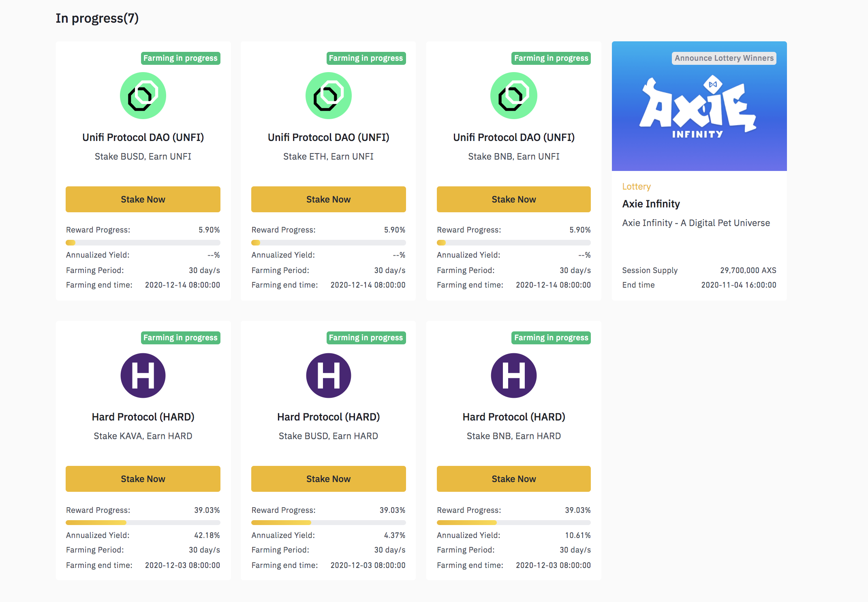This screenshot has width=868, height=602.
Task: Click the HARD logo on the Stake BUSD card
Action: [329, 376]
